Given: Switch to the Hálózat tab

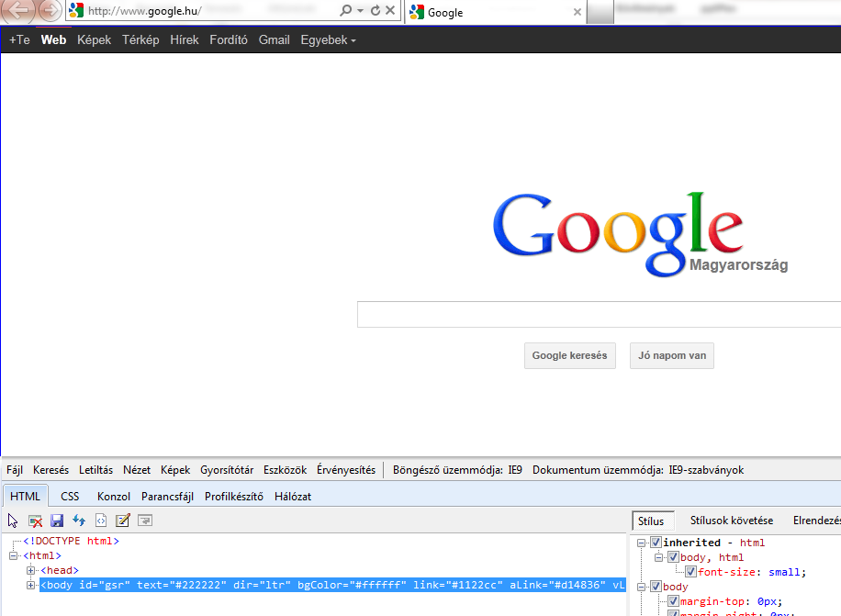Looking at the screenshot, I should pos(293,497).
